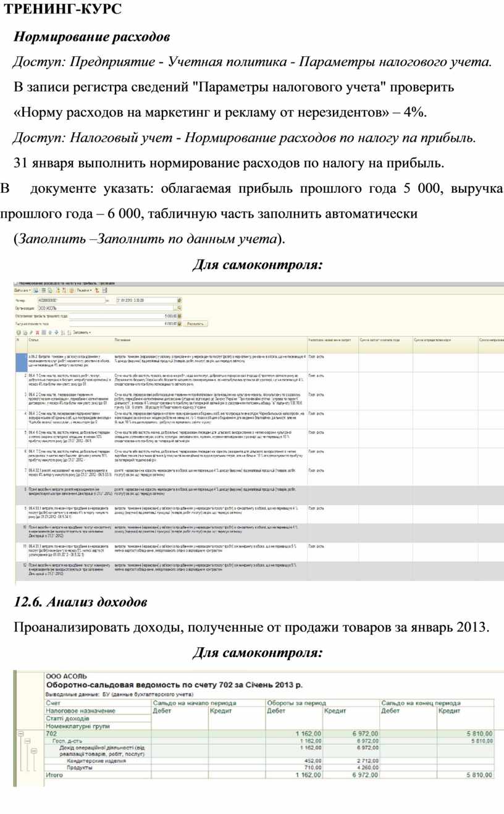
Task: Open the calendar picker for the date
Action: click(x=179, y=300)
